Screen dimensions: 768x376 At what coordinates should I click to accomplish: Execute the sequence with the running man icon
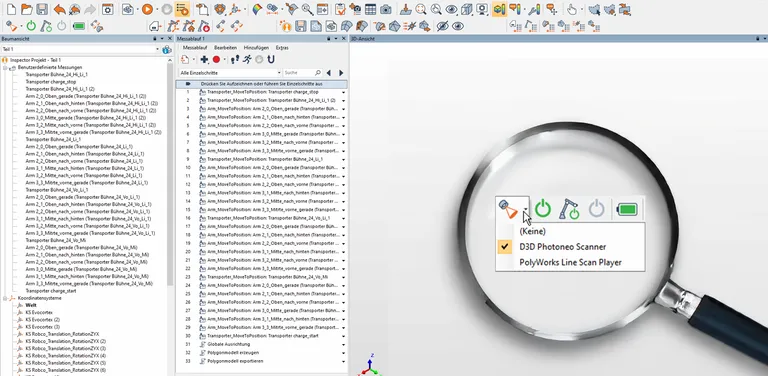[247, 59]
